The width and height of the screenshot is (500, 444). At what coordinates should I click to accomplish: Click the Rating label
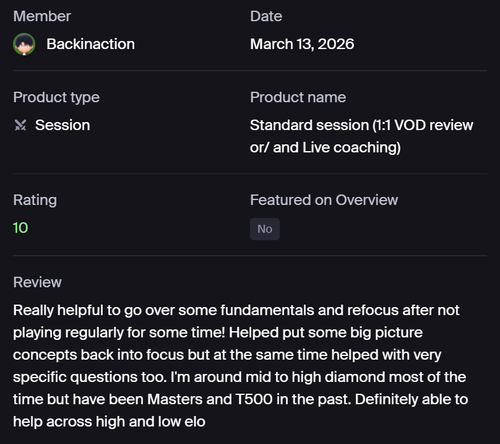pyautogui.click(x=35, y=200)
